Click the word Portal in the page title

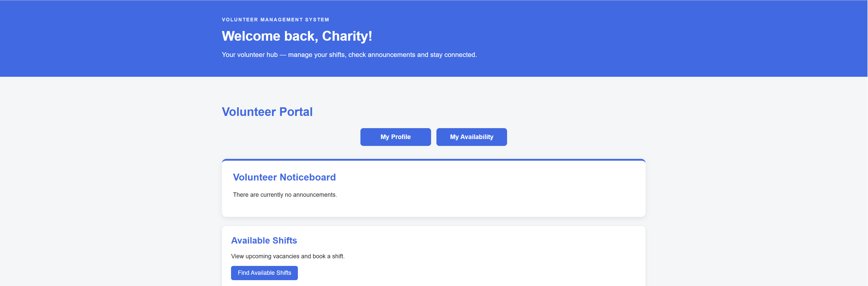[x=296, y=112]
